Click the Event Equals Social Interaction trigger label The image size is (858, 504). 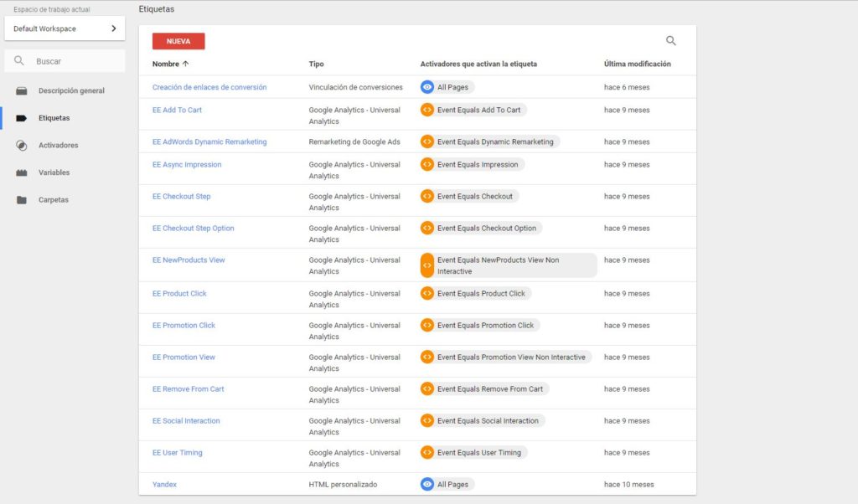coord(488,420)
